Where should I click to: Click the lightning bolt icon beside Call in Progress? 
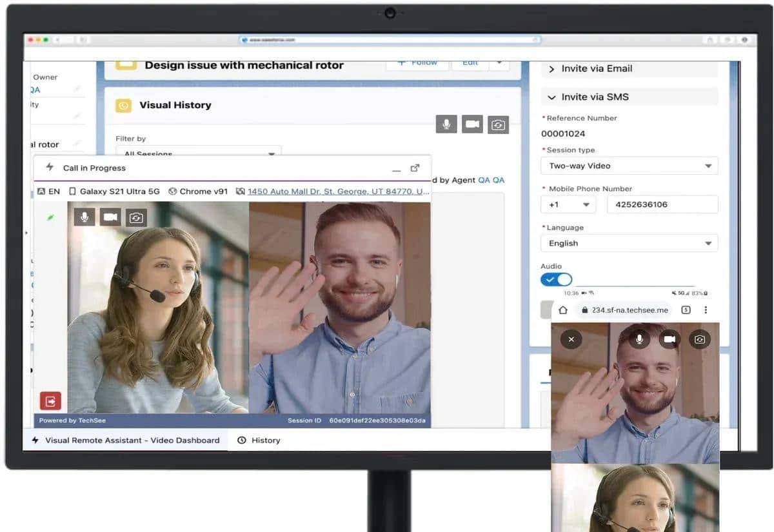coord(49,166)
